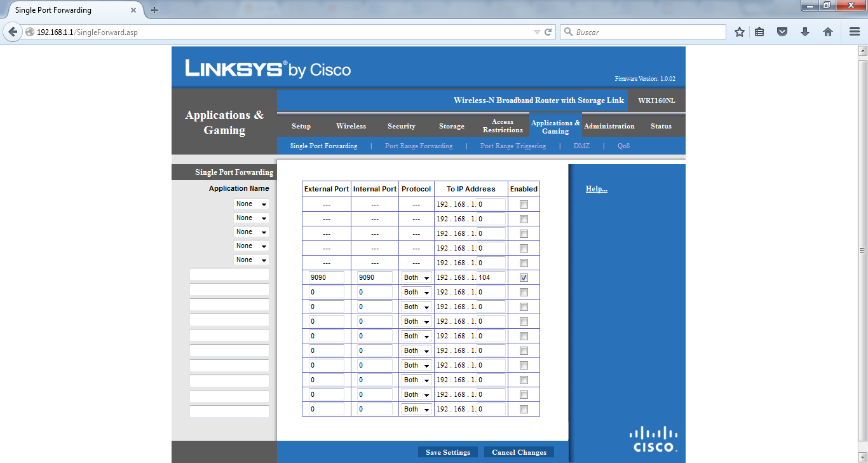Go to Firefox home page icon

(828, 32)
